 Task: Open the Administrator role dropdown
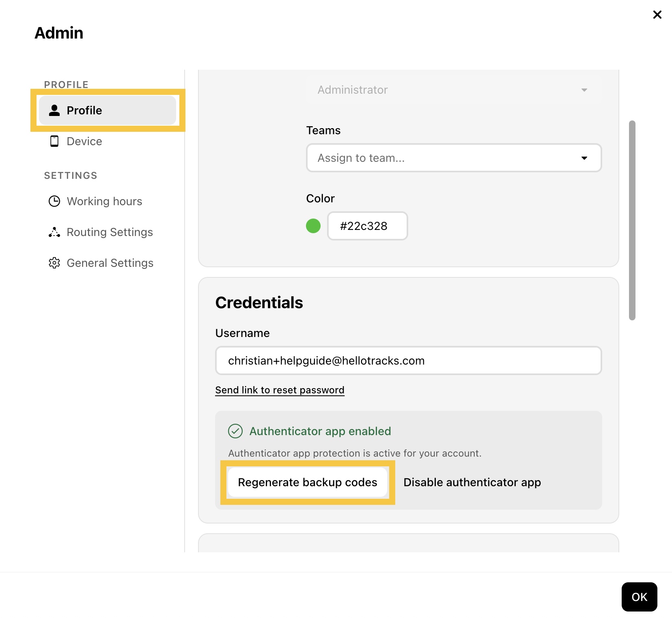(454, 90)
